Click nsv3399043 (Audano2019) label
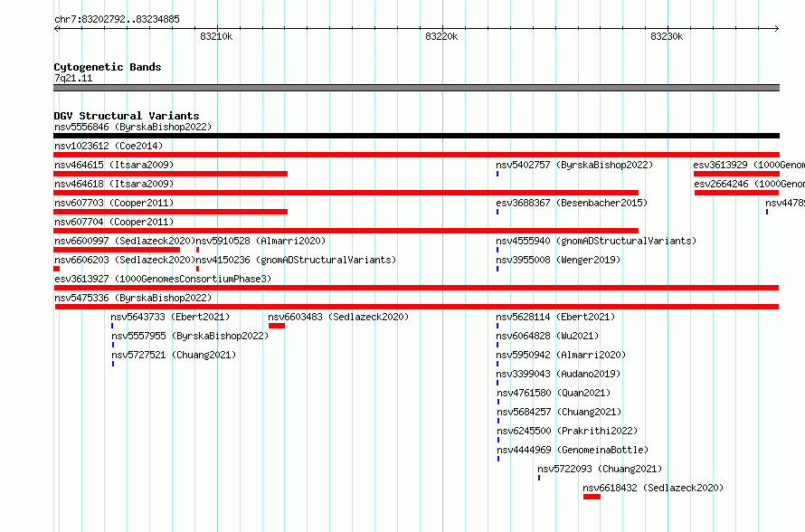805x532 pixels. pyautogui.click(x=558, y=374)
